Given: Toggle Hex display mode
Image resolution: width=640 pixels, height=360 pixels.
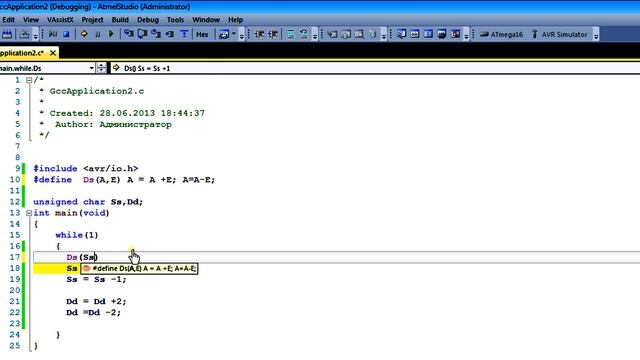Looking at the screenshot, I should [202, 35].
